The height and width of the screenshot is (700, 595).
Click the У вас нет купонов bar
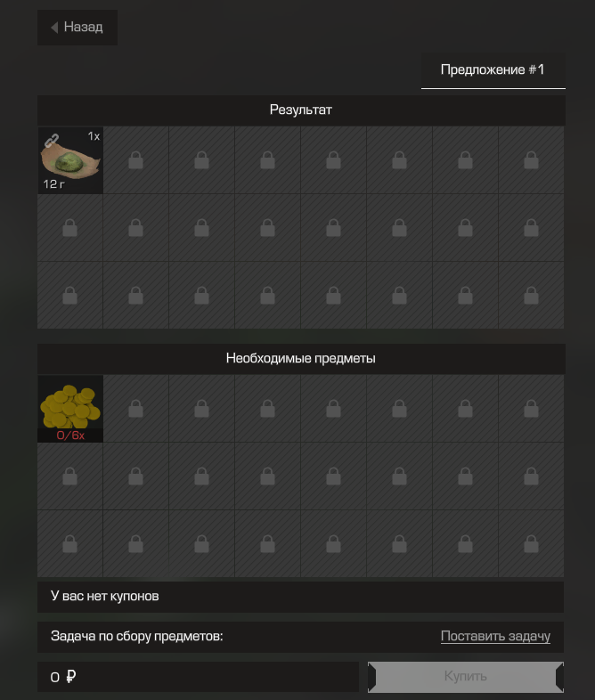click(300, 597)
